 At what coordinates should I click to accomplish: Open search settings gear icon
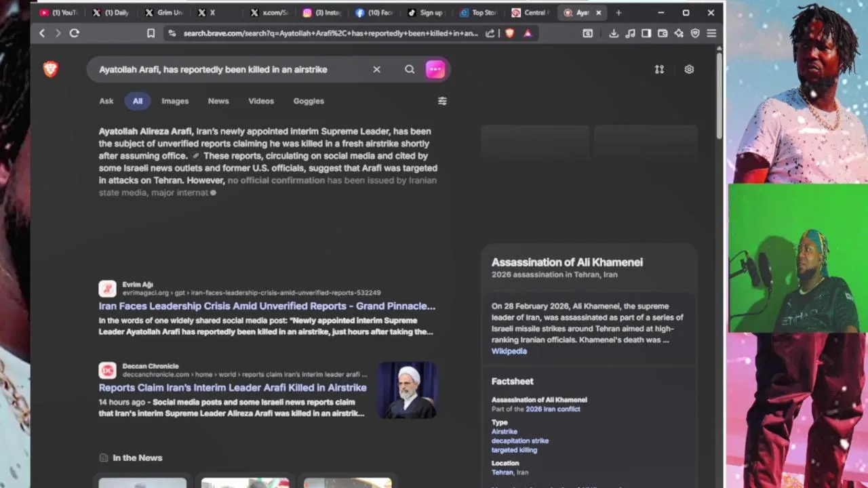click(689, 69)
